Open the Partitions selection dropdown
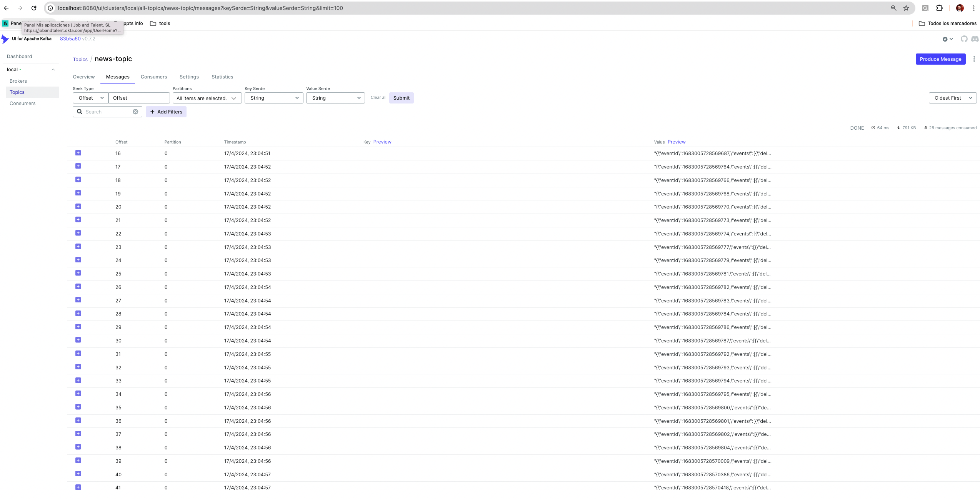This screenshot has height=499, width=980. tap(207, 98)
